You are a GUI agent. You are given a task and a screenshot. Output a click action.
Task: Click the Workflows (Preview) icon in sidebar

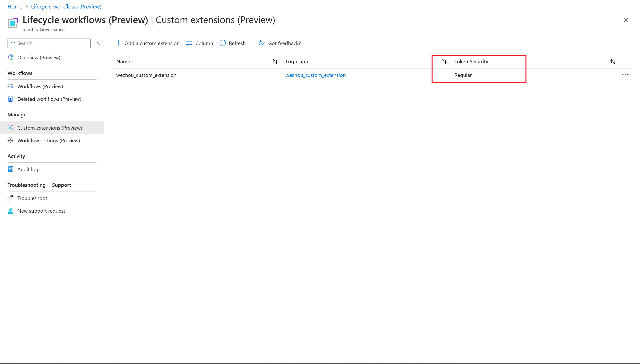(x=10, y=86)
